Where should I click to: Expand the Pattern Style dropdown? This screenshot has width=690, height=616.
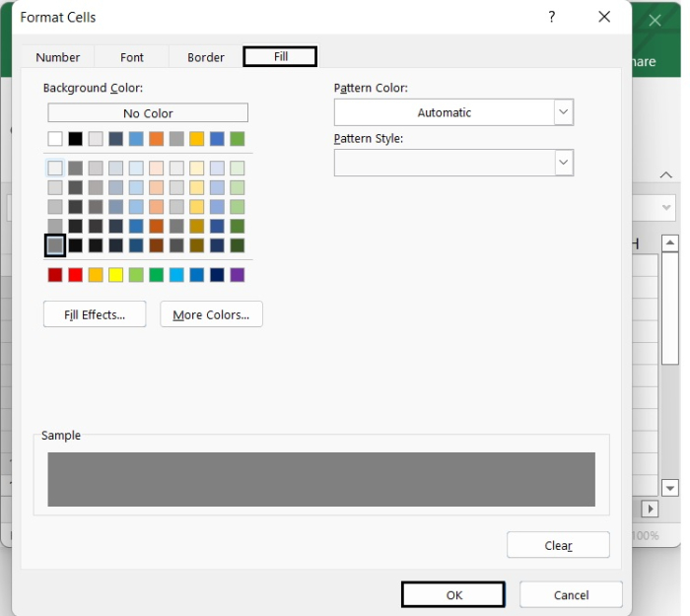(564, 163)
